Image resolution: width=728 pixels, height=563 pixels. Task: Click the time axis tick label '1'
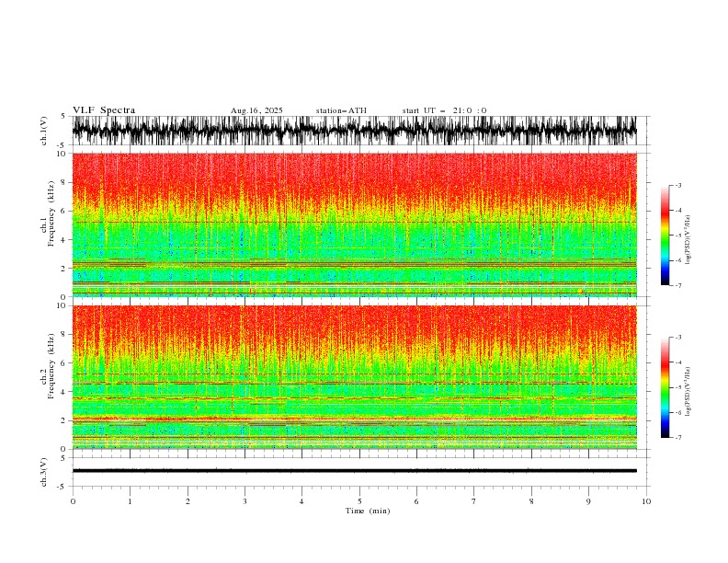pyautogui.click(x=130, y=501)
